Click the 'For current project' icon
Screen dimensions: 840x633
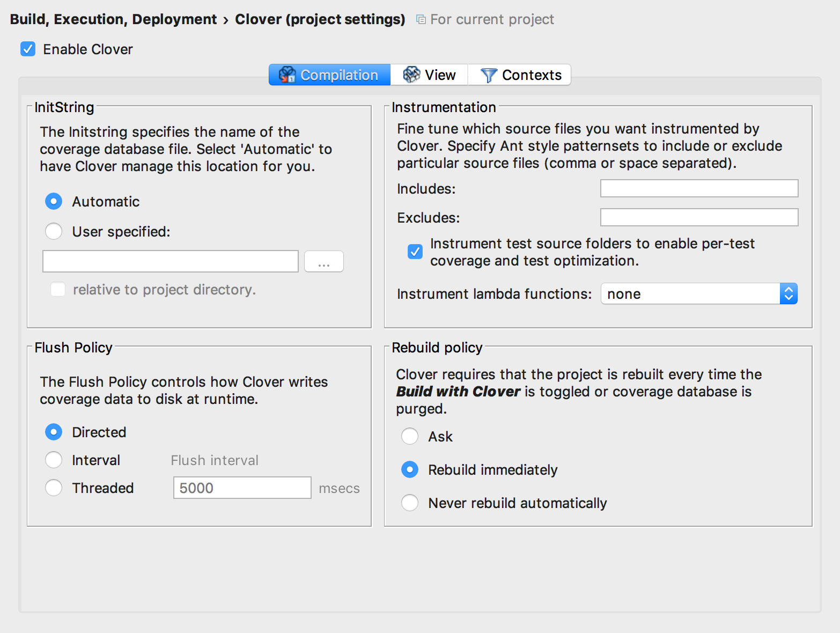click(x=421, y=20)
